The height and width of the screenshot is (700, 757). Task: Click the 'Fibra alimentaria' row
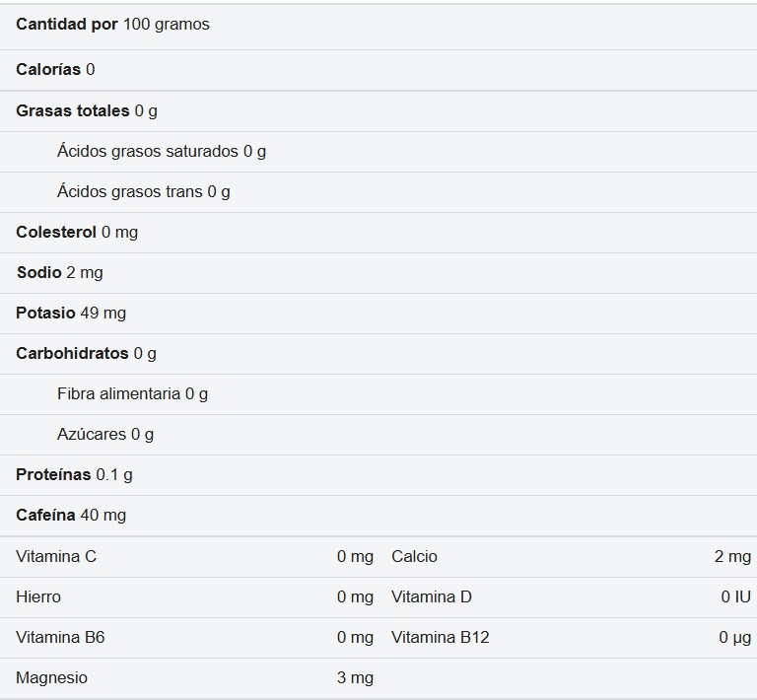[x=119, y=394]
